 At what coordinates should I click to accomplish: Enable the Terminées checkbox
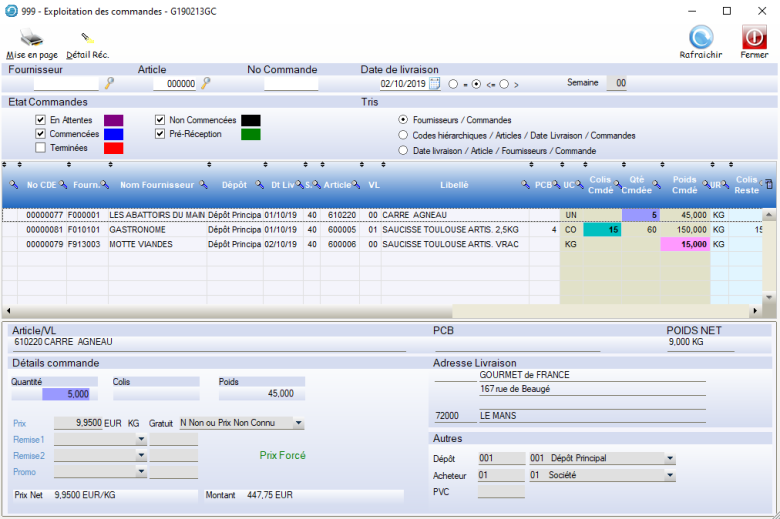[x=40, y=148]
